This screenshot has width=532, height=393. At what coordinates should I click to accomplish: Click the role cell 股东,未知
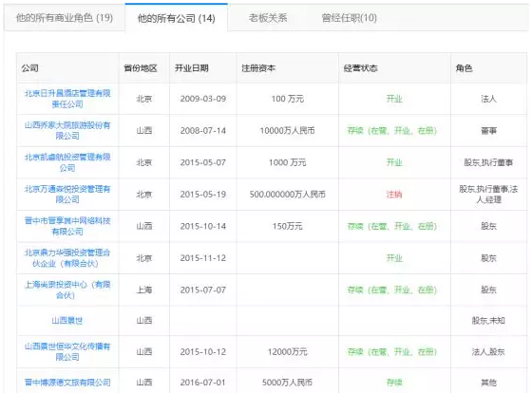coord(488,321)
